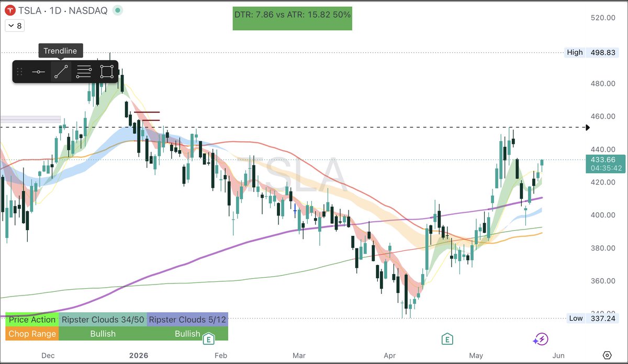Click Bullish under Ripster Clouds 34/50

(103, 334)
